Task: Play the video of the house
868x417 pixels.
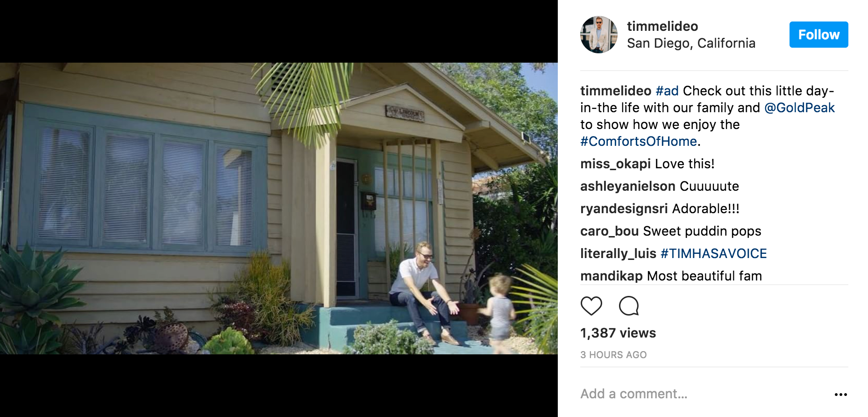Action: pos(279,208)
